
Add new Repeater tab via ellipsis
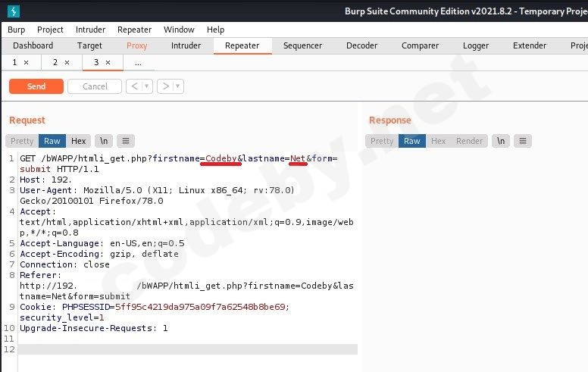(139, 63)
